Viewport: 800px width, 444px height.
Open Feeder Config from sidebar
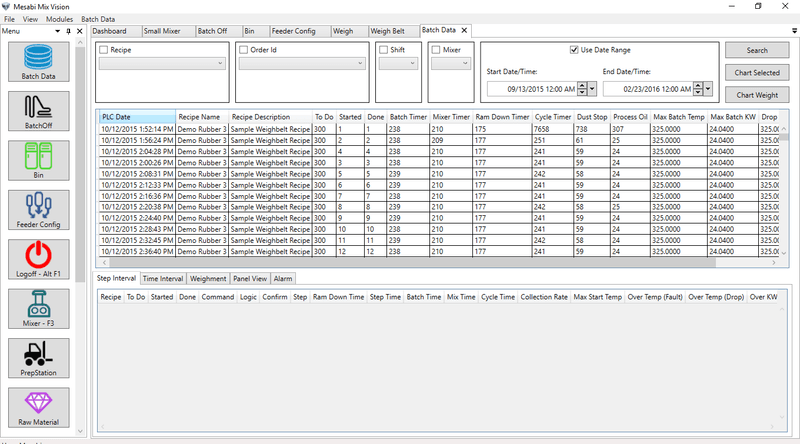point(38,210)
